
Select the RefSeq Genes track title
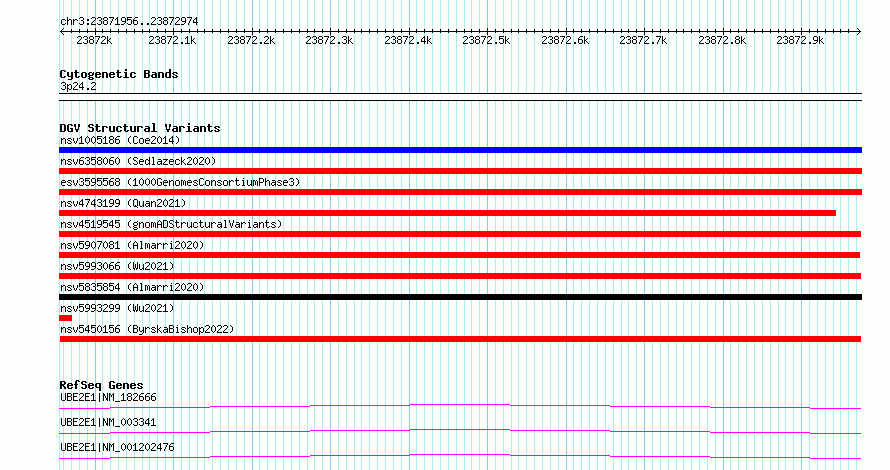click(x=102, y=385)
